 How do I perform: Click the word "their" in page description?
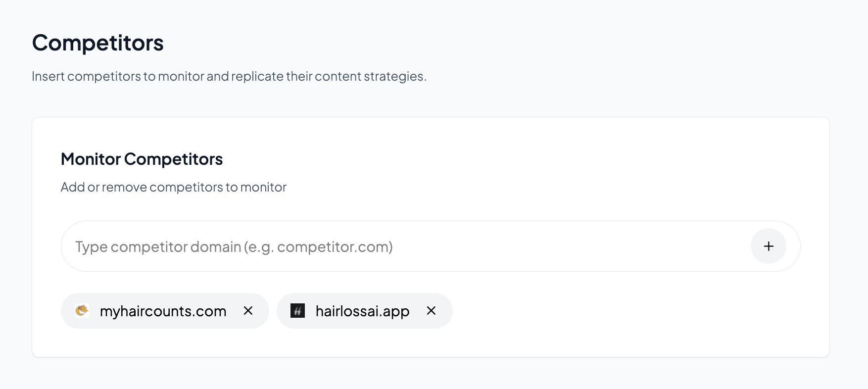[x=299, y=76]
